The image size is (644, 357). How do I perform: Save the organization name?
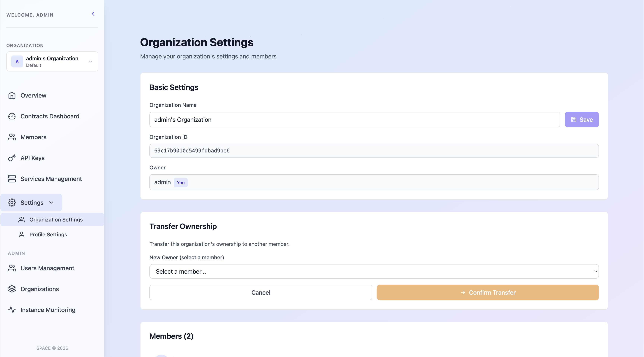pyautogui.click(x=582, y=119)
